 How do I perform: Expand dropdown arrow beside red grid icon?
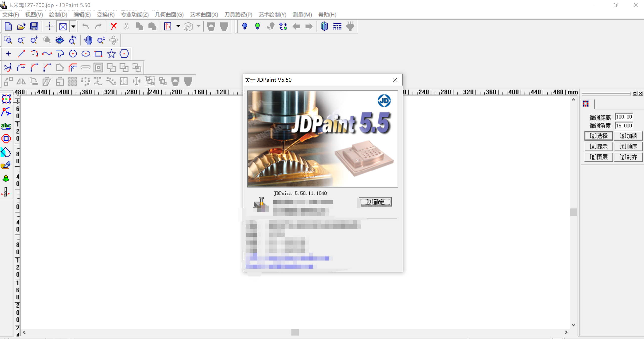(178, 26)
